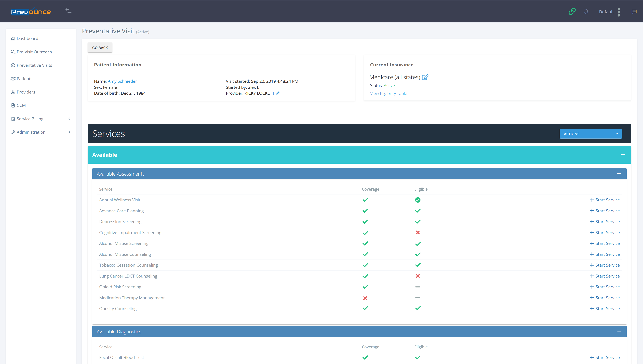Open the Actions dropdown

591,134
